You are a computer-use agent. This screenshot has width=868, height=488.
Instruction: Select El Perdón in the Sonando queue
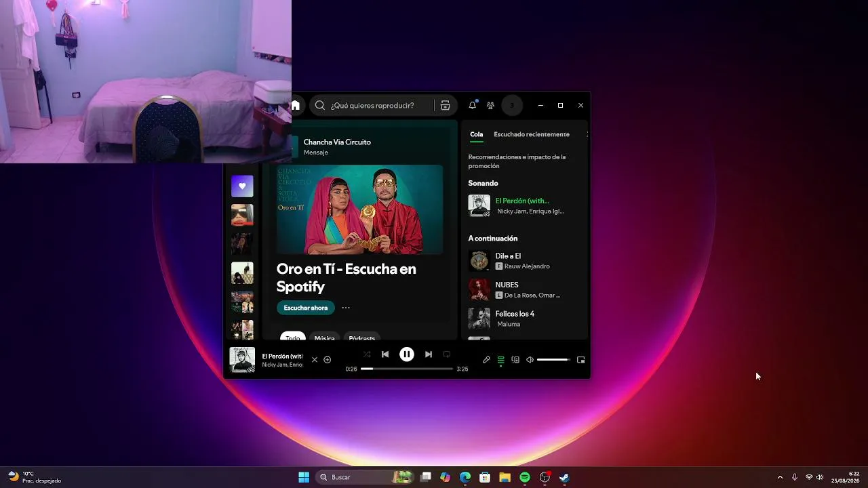(x=522, y=201)
